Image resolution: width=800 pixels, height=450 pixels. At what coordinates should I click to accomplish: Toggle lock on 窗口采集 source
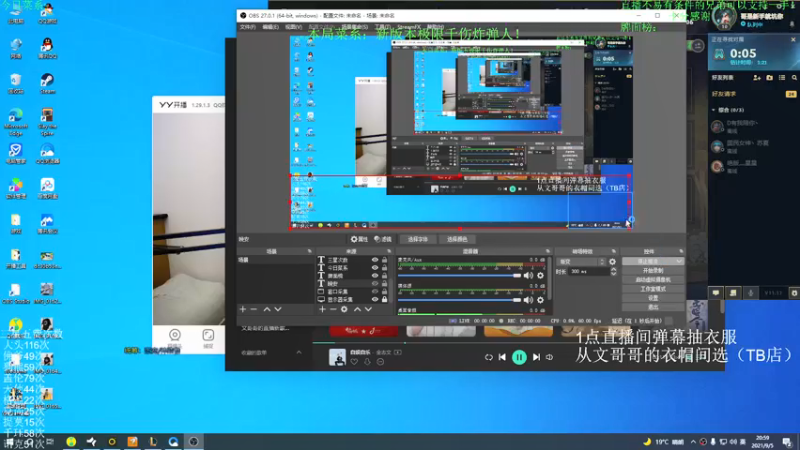[x=385, y=292]
